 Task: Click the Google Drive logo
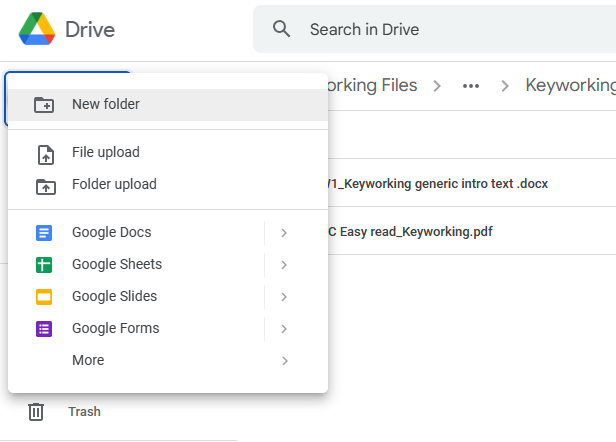[36, 29]
